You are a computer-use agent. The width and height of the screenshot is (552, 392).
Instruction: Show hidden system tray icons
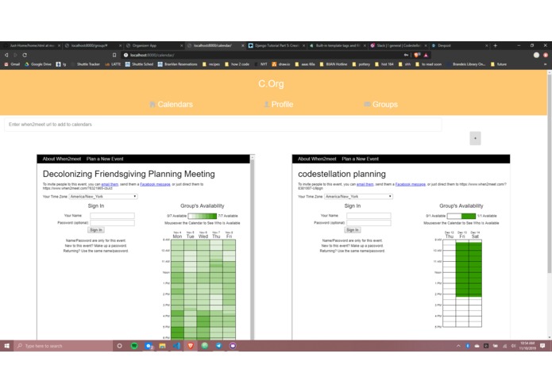(458, 346)
